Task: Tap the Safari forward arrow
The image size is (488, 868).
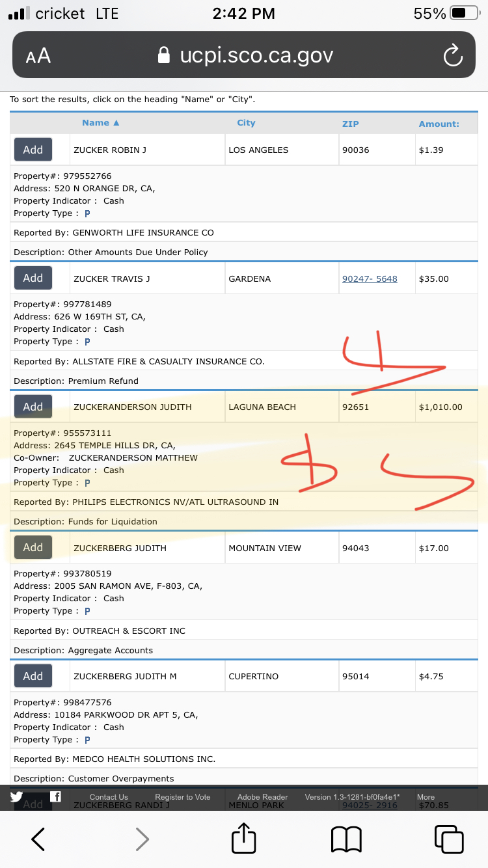Action: [142, 839]
